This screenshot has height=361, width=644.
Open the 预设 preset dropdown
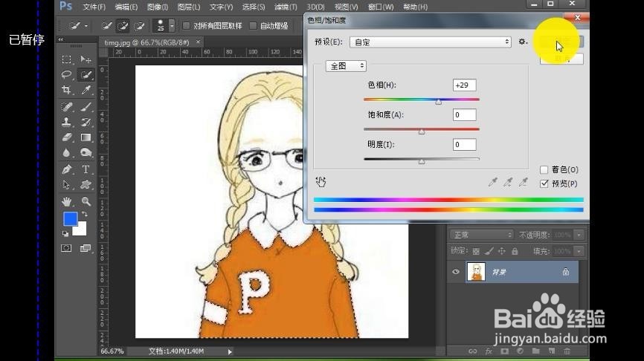[x=430, y=42]
